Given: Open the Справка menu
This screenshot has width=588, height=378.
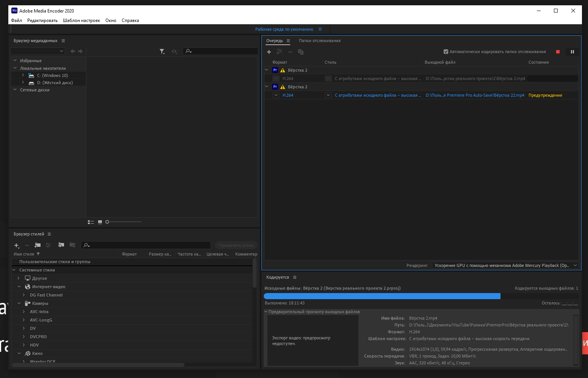Looking at the screenshot, I should pyautogui.click(x=130, y=20).
